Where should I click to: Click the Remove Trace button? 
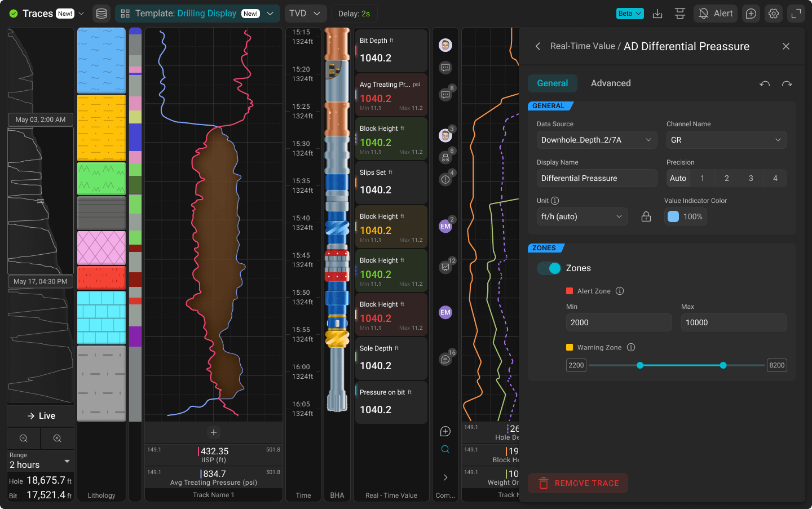point(578,483)
